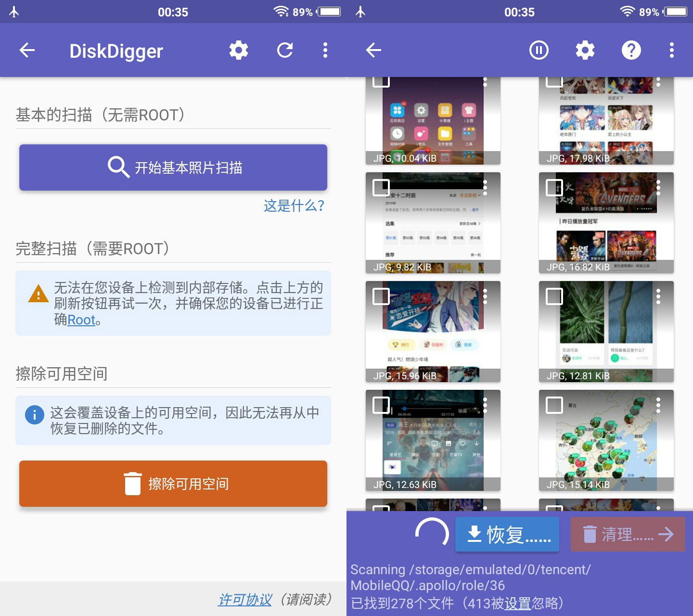Screen dimensions: 693x616
Task: Tap airplane mode icon in right status bar
Action: [360, 12]
